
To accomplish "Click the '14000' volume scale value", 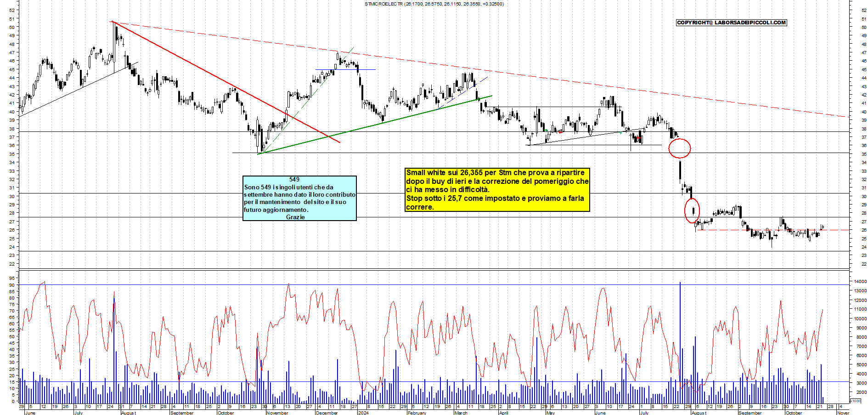I will (x=860, y=281).
